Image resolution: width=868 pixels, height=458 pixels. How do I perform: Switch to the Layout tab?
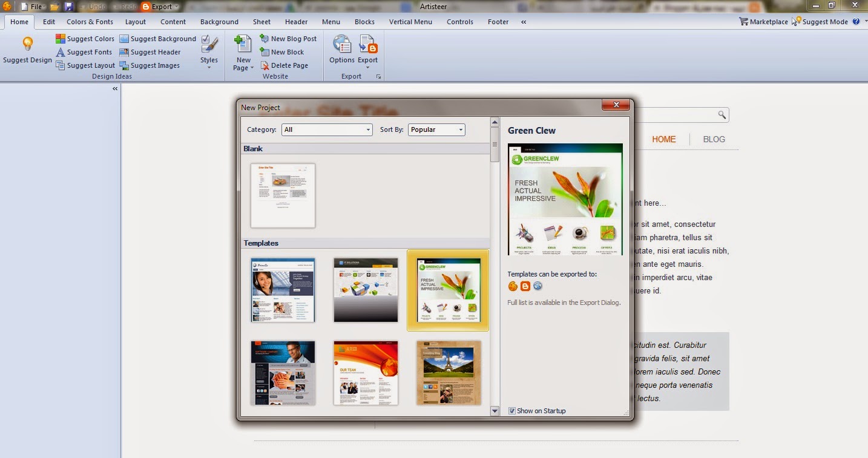(x=136, y=22)
